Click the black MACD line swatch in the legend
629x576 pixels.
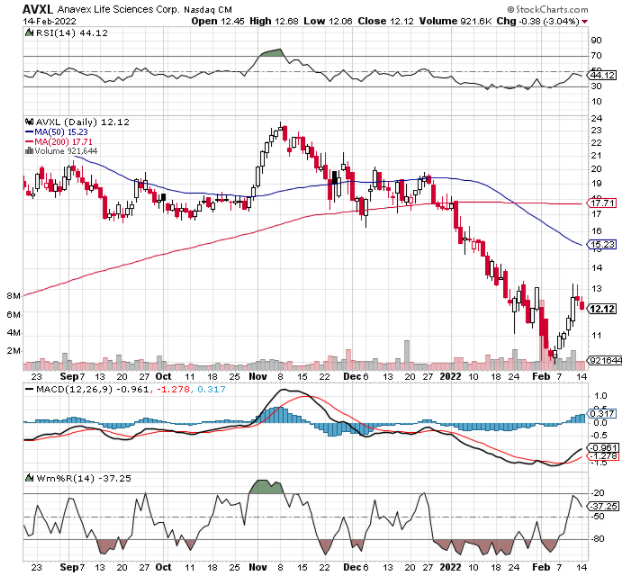pos(29,389)
